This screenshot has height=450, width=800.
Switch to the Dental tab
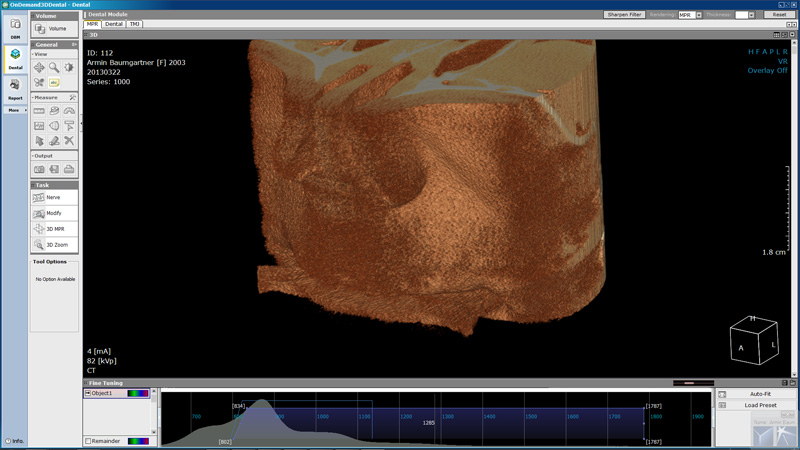coord(114,24)
